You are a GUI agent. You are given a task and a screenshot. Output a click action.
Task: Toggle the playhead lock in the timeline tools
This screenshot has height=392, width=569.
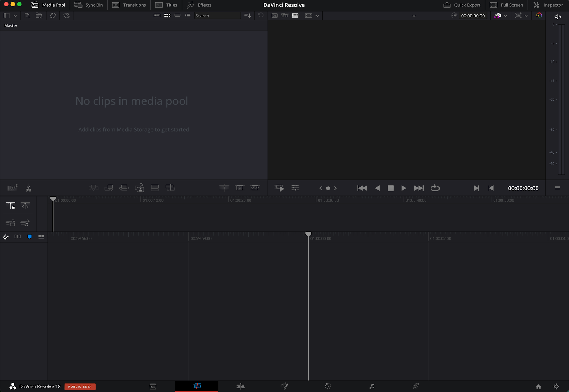11,206
